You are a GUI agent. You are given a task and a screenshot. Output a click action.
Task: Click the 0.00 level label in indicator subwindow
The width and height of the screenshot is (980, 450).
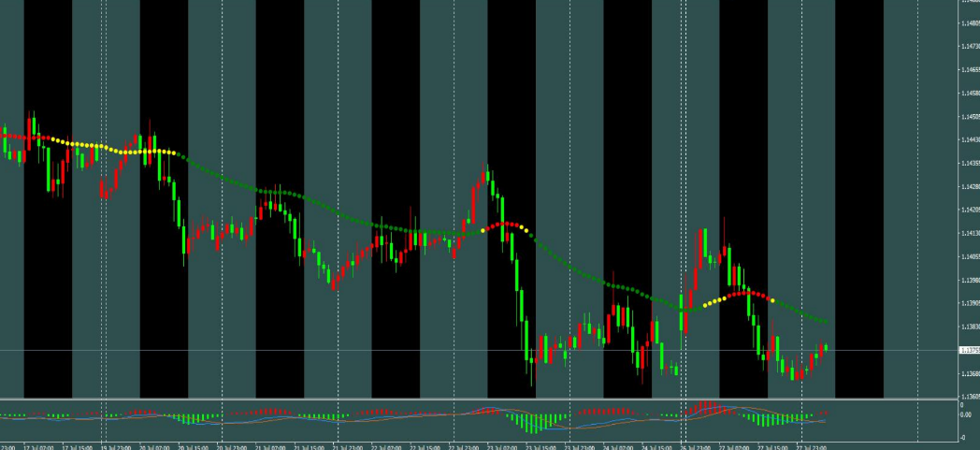tap(966, 415)
